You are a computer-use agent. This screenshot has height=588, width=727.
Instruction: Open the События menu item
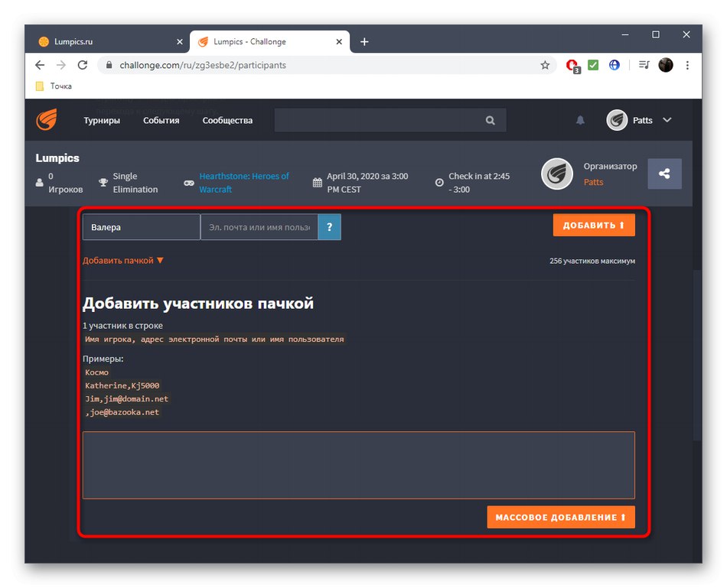tap(161, 120)
